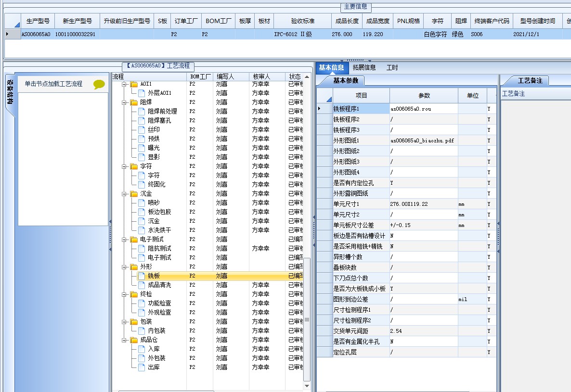Click the 成品长度 column header
This screenshot has height=392, width=571.
347,21
